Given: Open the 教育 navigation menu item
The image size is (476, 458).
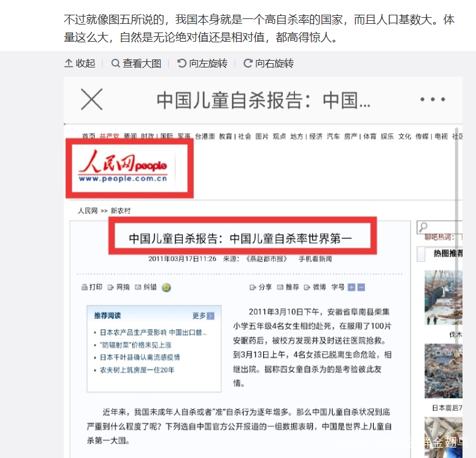Looking at the screenshot, I should coord(226,136).
